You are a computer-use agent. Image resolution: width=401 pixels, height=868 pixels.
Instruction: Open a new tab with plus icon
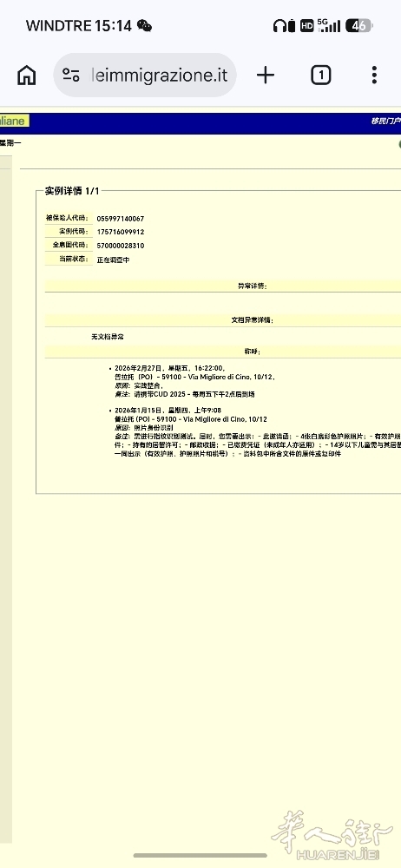(266, 75)
